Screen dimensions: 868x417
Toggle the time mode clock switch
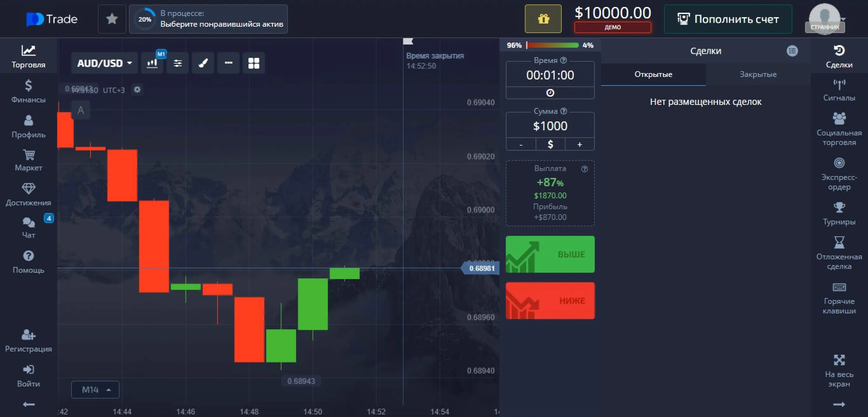coord(550,93)
